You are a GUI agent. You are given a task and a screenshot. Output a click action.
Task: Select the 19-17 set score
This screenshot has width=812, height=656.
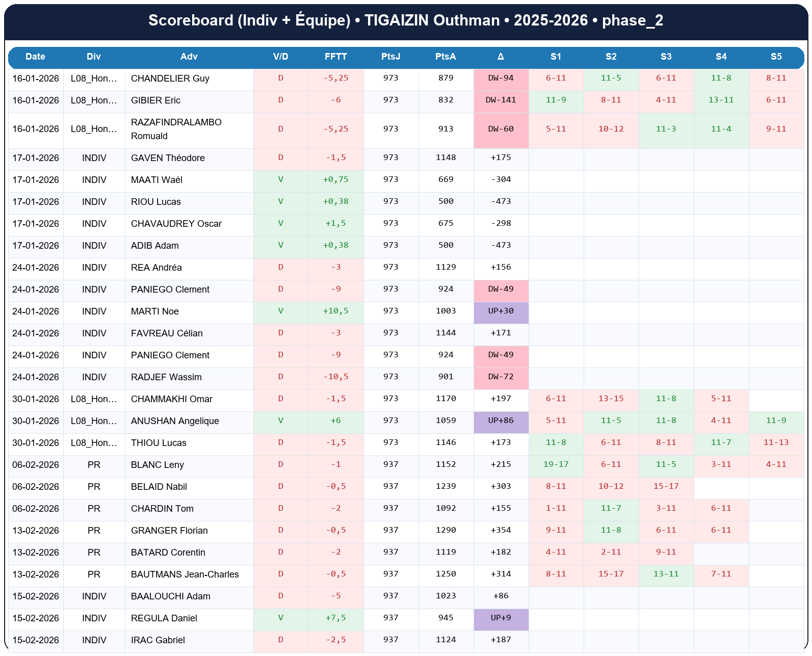pos(556,465)
